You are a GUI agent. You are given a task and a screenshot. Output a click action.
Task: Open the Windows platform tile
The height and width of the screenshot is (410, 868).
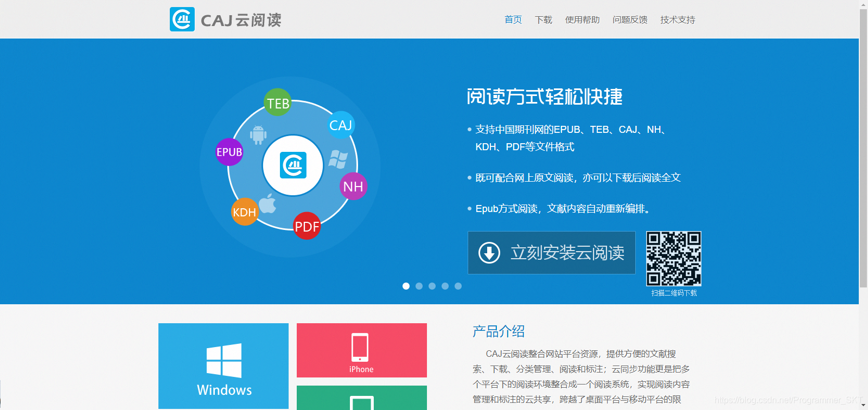(224, 366)
